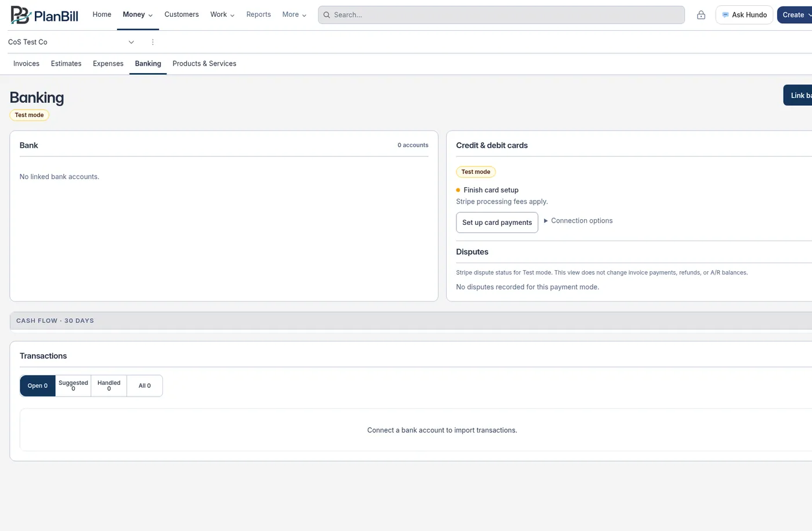Switch to the Invoices tab
Image resolution: width=812 pixels, height=531 pixels.
27,64
